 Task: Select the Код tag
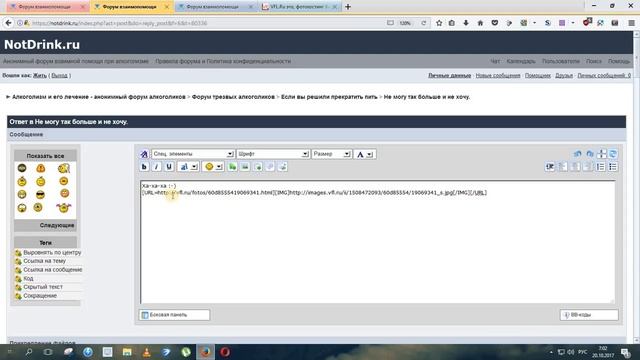[28, 278]
